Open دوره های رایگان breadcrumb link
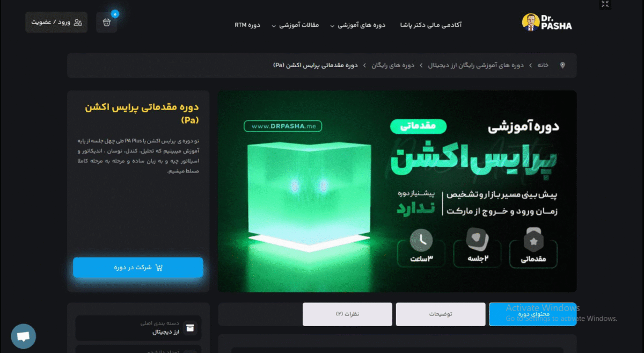The image size is (644, 353). 393,65
